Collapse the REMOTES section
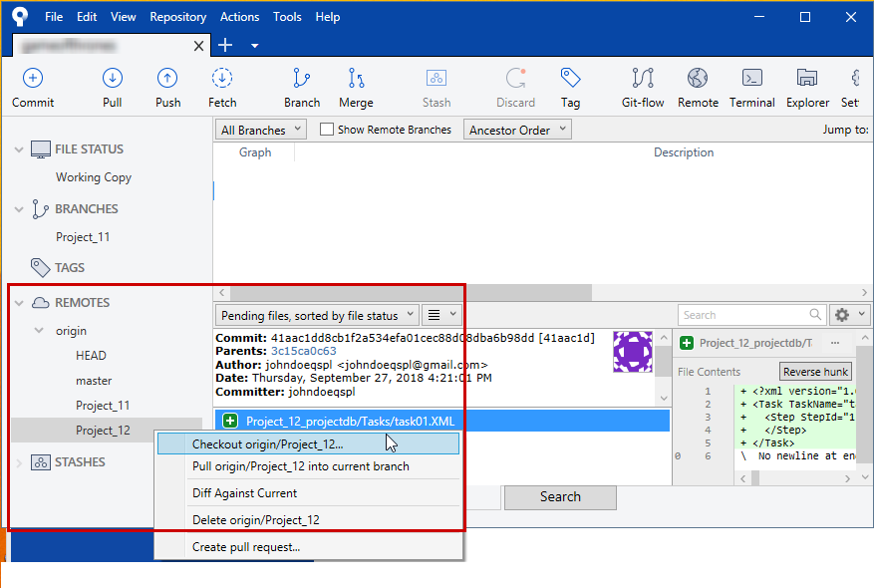Screen dimensions: 874x588 coord(19,303)
